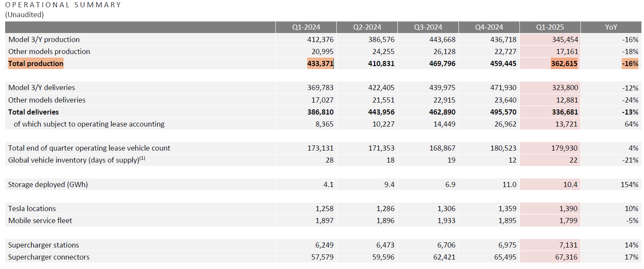Screen dimensions: 644x269
Task: Click the 154% YoY cell
Action: (x=630, y=184)
